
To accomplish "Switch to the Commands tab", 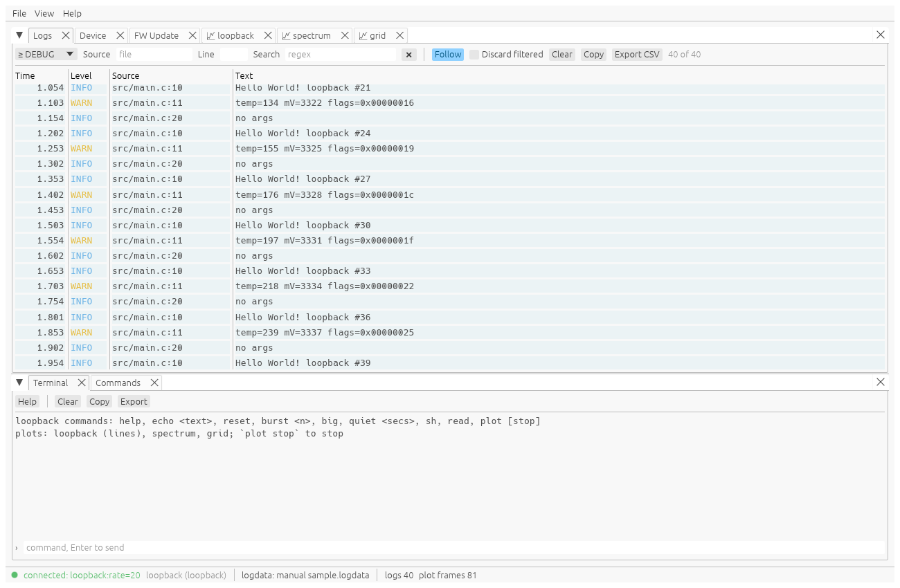I will tap(118, 383).
